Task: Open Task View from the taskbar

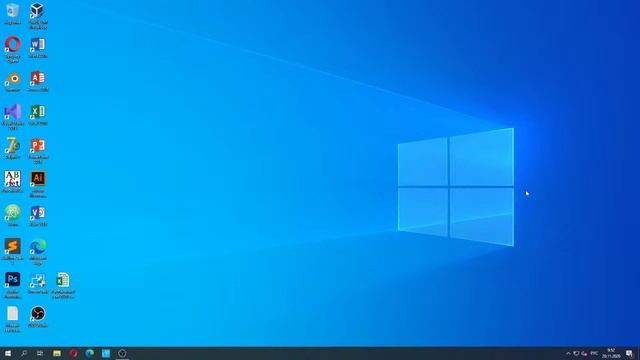Action: pos(40,353)
